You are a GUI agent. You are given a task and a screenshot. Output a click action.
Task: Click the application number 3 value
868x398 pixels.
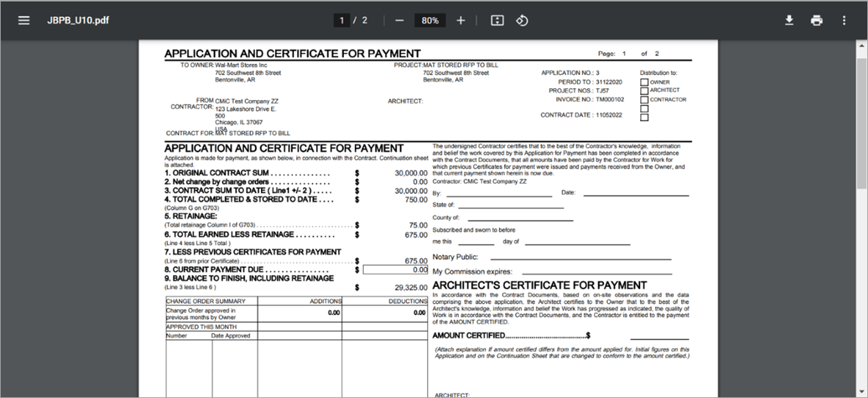tap(598, 73)
